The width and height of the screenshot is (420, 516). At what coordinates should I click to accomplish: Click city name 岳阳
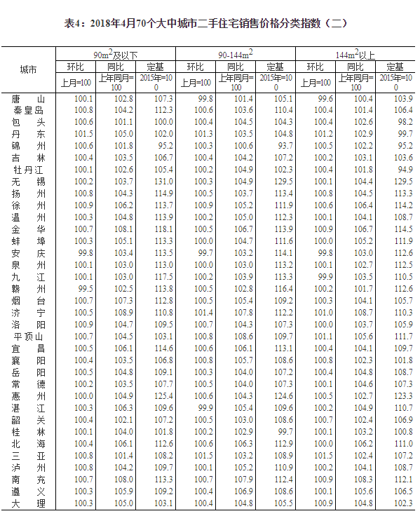click(x=28, y=372)
